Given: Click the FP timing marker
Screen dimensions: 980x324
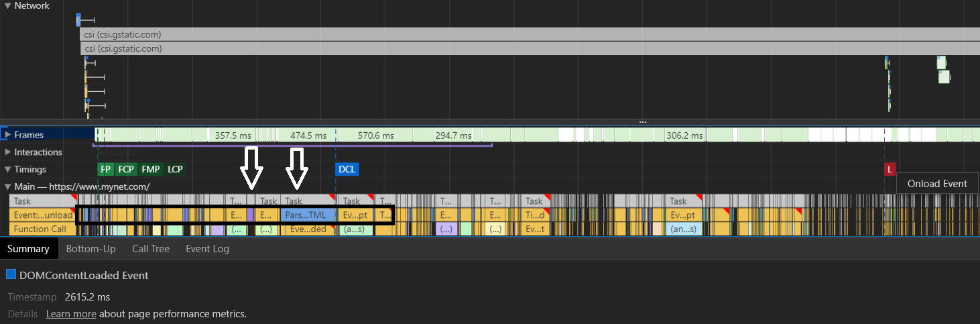Looking at the screenshot, I should click(105, 169).
